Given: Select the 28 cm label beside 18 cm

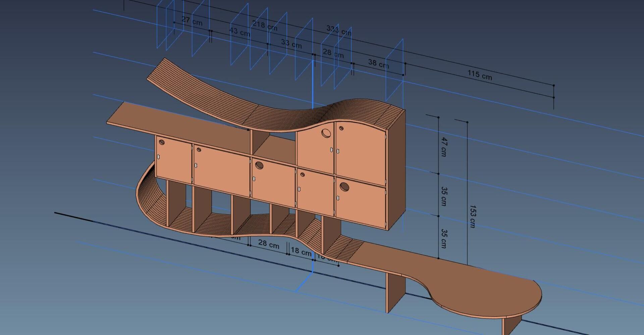Looking at the screenshot, I should (269, 244).
